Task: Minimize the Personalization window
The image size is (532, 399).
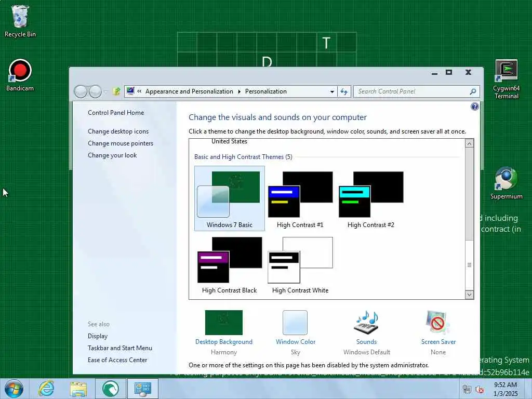Action: click(x=434, y=73)
